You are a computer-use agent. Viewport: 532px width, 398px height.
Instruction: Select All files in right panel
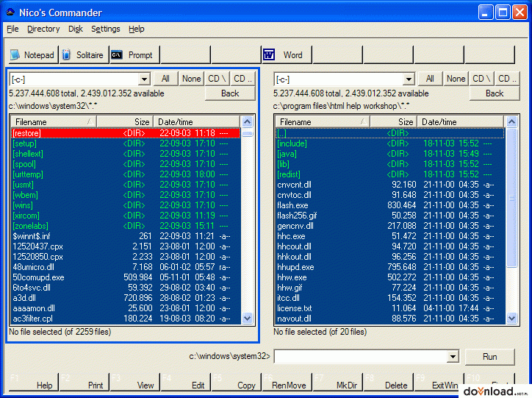430,79
